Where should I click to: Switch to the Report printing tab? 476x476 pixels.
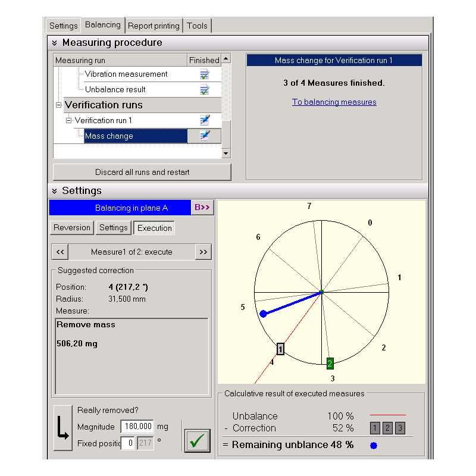[154, 26]
